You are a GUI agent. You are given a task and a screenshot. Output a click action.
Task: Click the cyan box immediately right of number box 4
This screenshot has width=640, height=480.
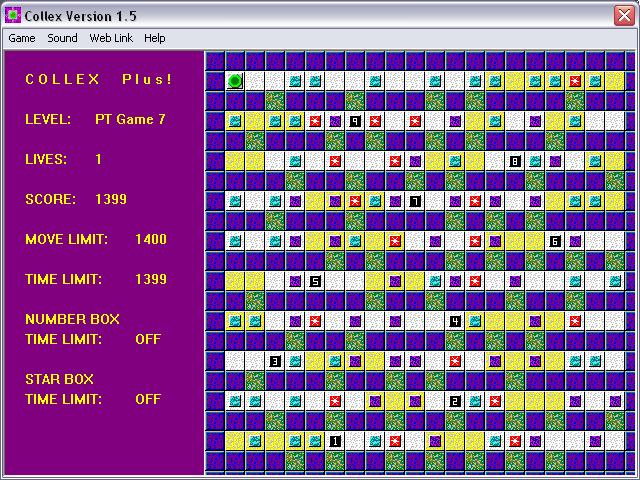coord(475,321)
